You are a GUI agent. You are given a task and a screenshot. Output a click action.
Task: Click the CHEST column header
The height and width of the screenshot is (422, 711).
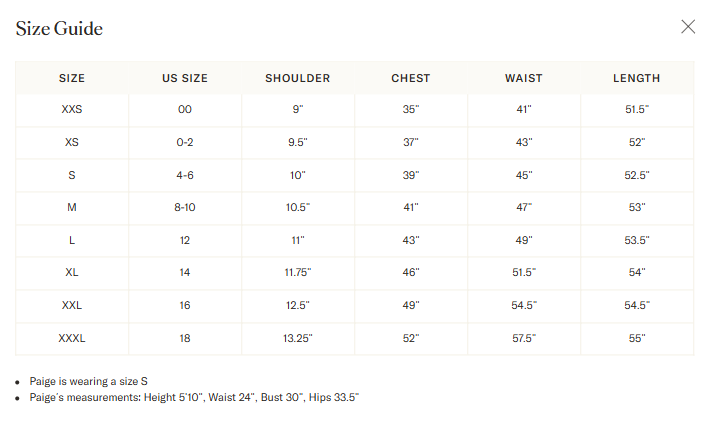pos(411,78)
